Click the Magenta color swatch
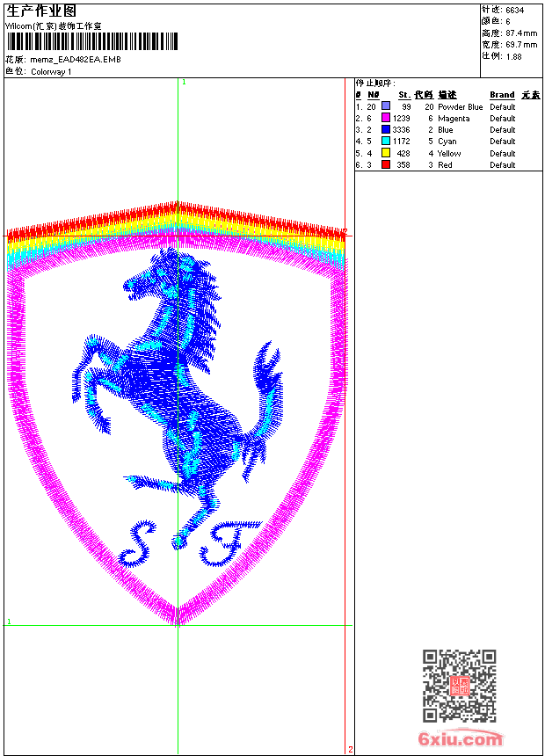Image resolution: width=545 pixels, height=756 pixels. pos(386,118)
